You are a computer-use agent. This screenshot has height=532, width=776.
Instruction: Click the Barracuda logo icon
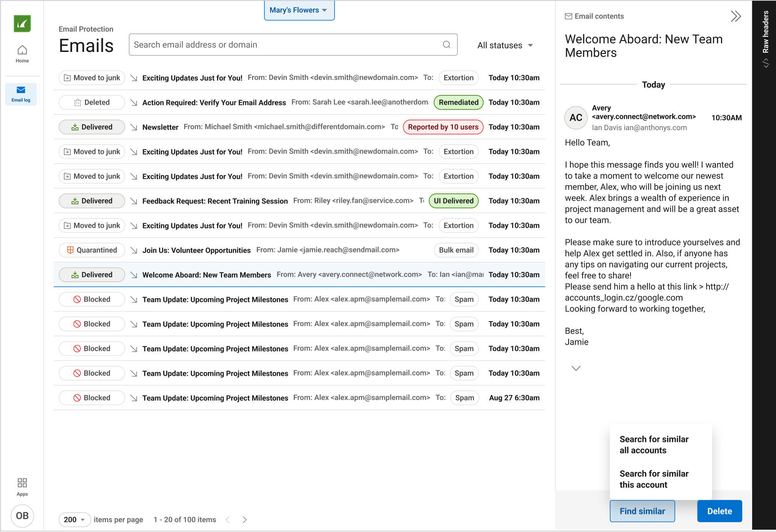click(x=22, y=24)
